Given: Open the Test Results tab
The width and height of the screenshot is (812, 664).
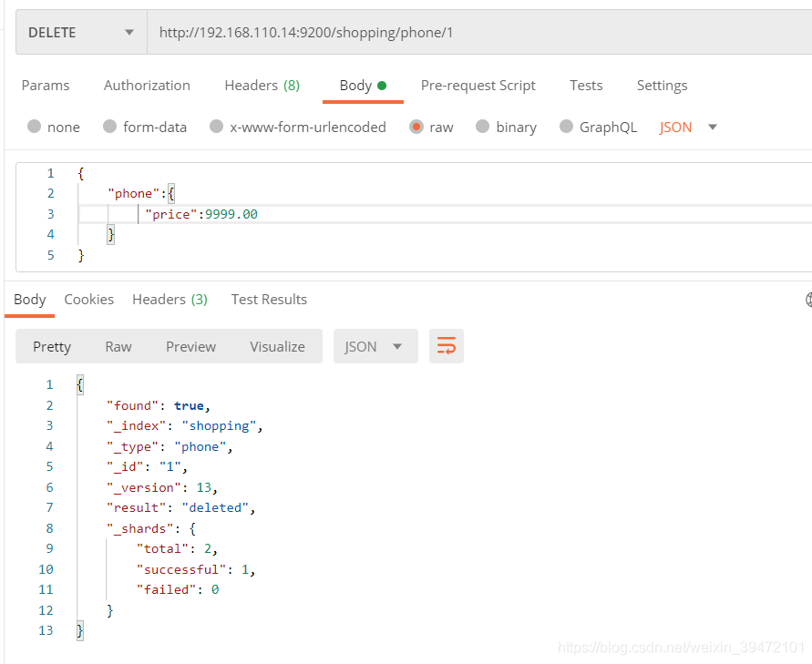Looking at the screenshot, I should click(269, 300).
